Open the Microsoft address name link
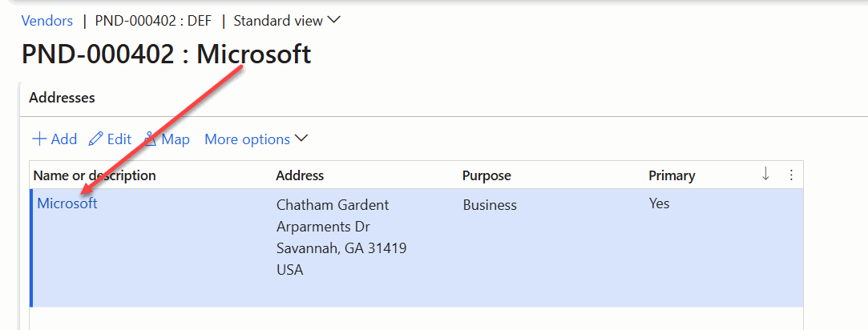Viewport: 868px width, 330px height. tap(67, 203)
